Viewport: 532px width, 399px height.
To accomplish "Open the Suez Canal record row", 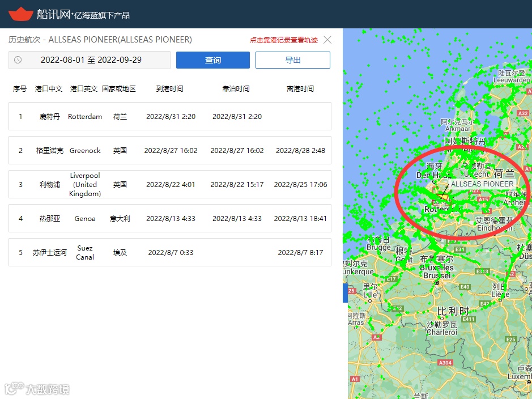I will (x=169, y=252).
